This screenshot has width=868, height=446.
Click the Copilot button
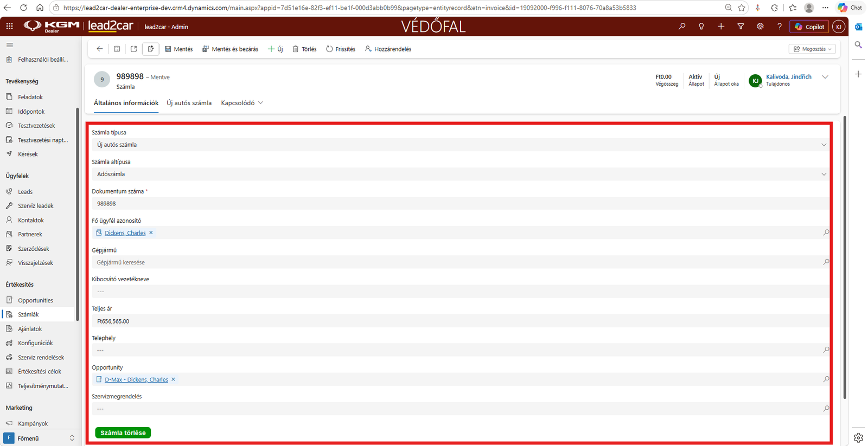click(809, 27)
